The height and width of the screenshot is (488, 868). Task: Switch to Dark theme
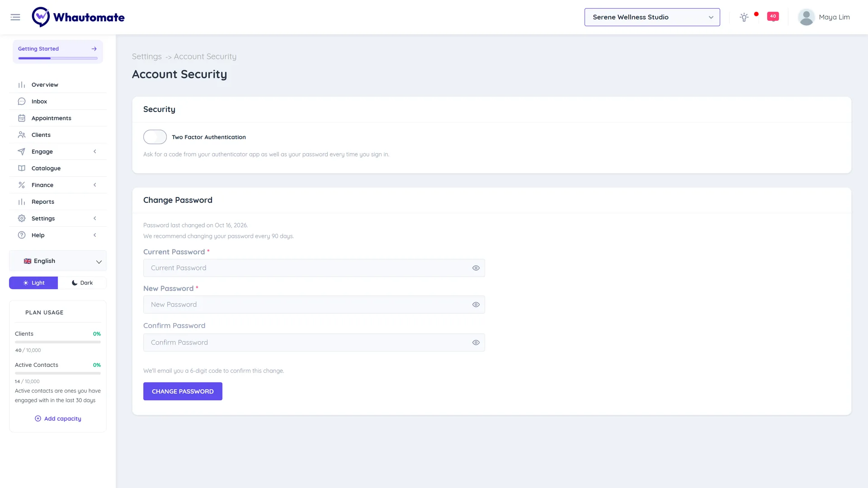coord(82,283)
